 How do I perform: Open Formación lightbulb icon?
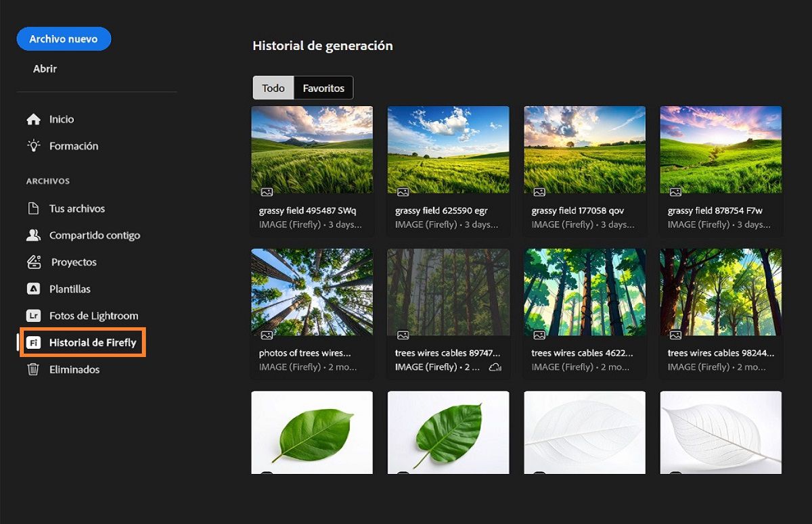pyautogui.click(x=33, y=146)
